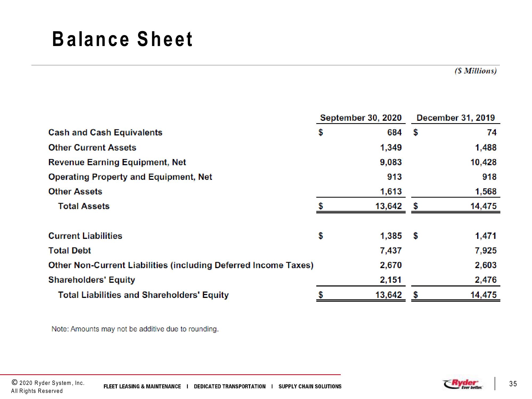Select the value 7,437
The width and height of the screenshot is (532, 399).
[x=391, y=250]
